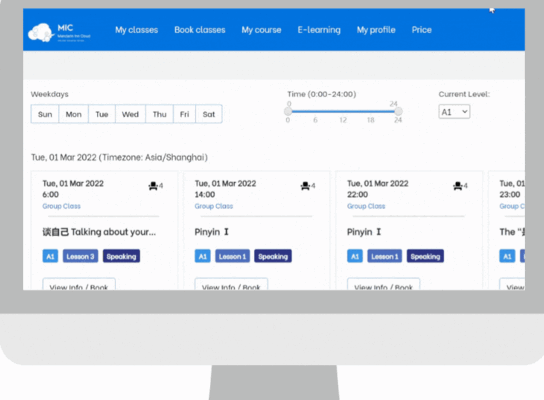The image size is (544, 400).
Task: Click seat icon on 22:00 class card
Action: point(458,186)
